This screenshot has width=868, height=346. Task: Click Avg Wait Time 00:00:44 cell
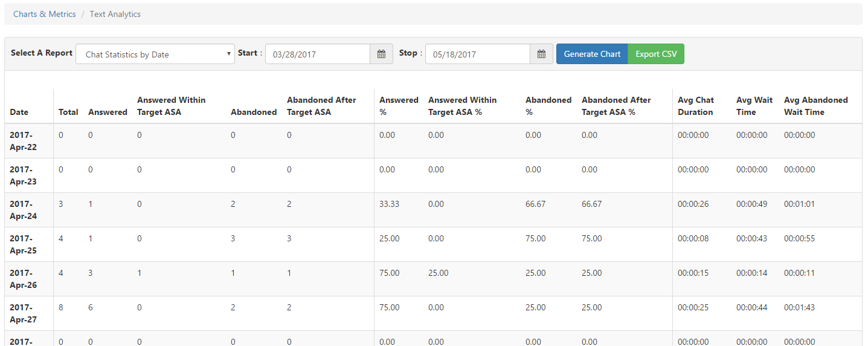[751, 307]
